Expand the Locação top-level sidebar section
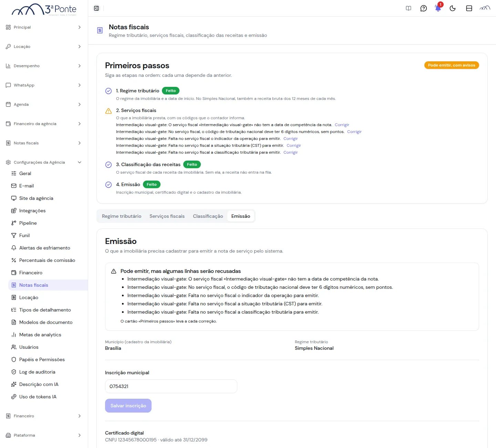Viewport: 496px width, 448px height. pos(44,47)
